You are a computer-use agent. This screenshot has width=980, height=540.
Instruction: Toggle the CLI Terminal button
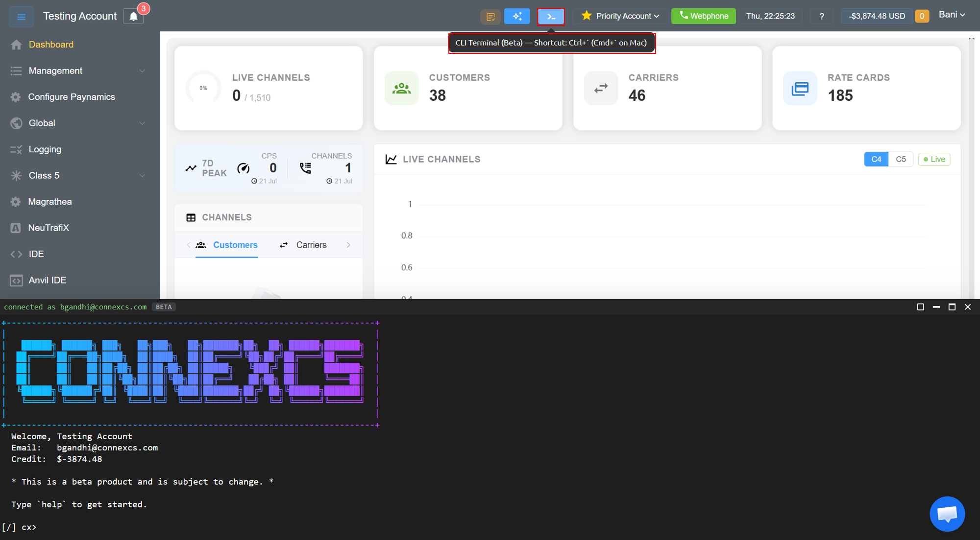point(551,17)
